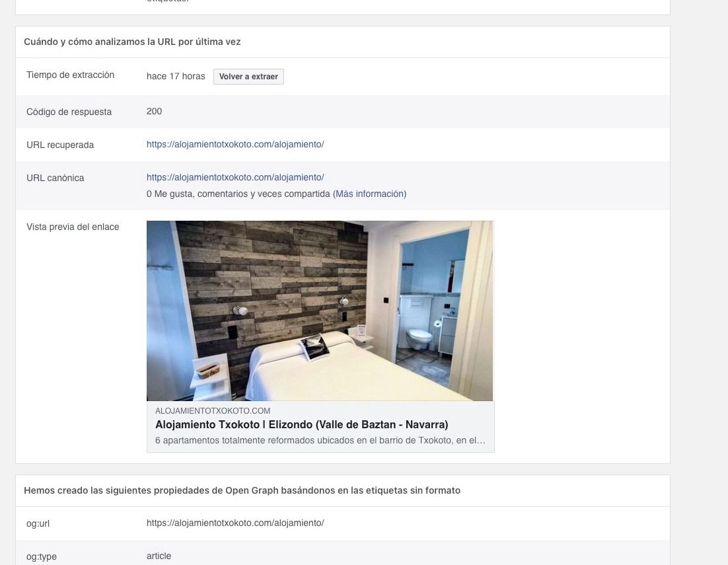Click the 'URL recuperada' label
728x565 pixels.
(60, 145)
